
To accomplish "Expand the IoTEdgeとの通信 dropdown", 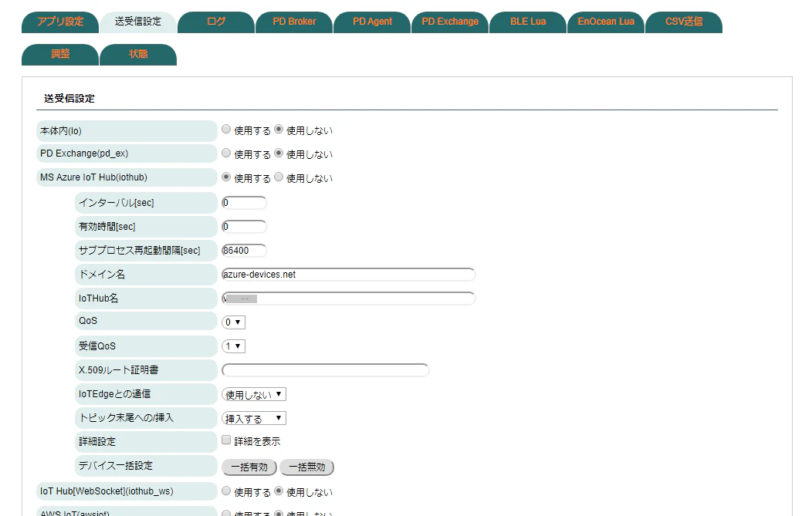I will 254,394.
